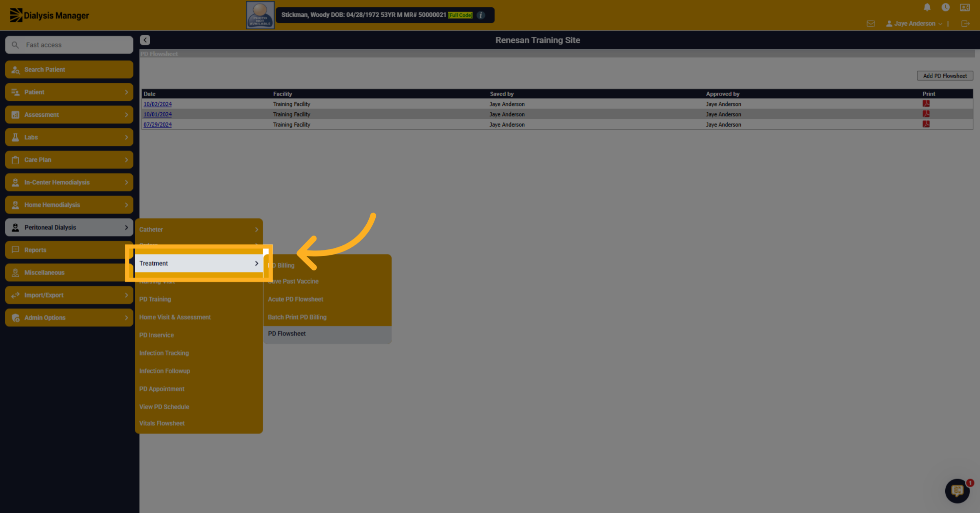Open the Miscellaneous sidebar menu

(x=69, y=273)
